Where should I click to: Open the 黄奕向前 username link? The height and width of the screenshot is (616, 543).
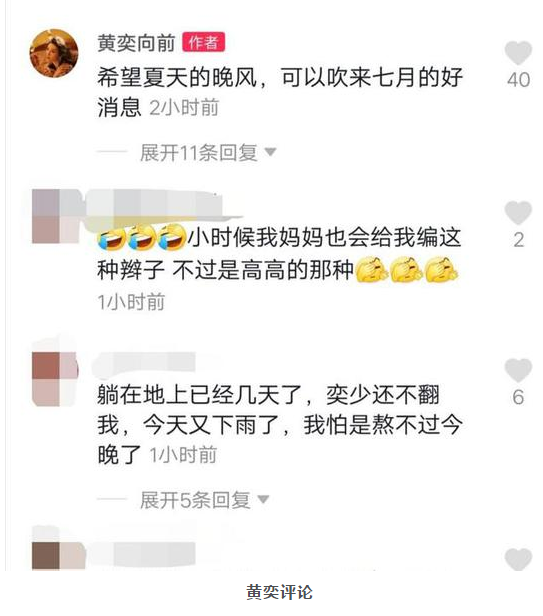pos(136,43)
